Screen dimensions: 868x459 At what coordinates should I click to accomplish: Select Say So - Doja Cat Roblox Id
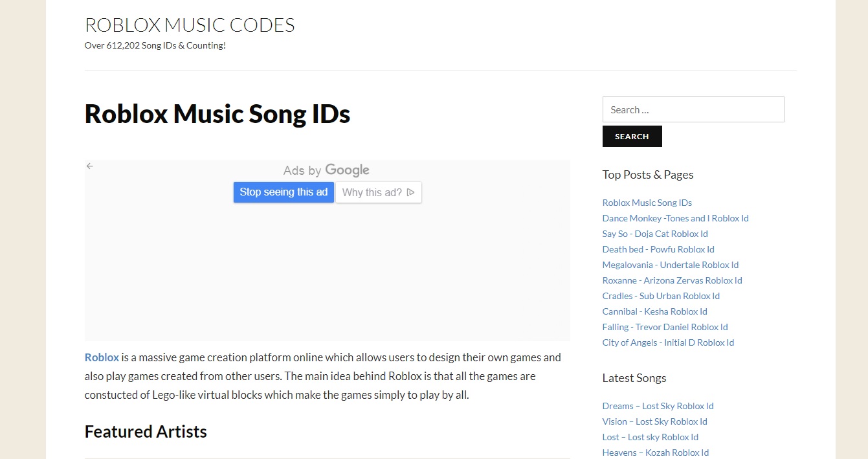[655, 234]
